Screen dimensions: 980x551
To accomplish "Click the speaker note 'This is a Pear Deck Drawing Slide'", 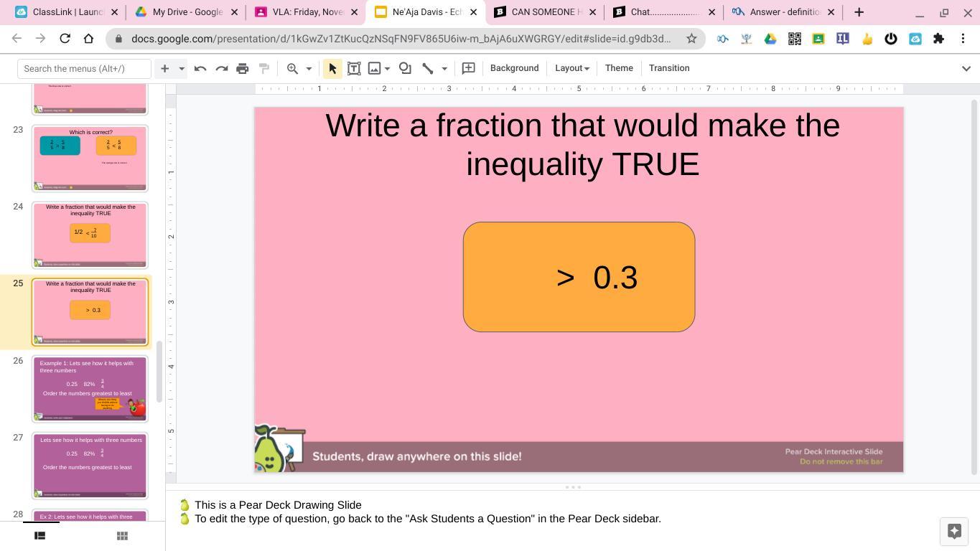I will click(x=278, y=505).
